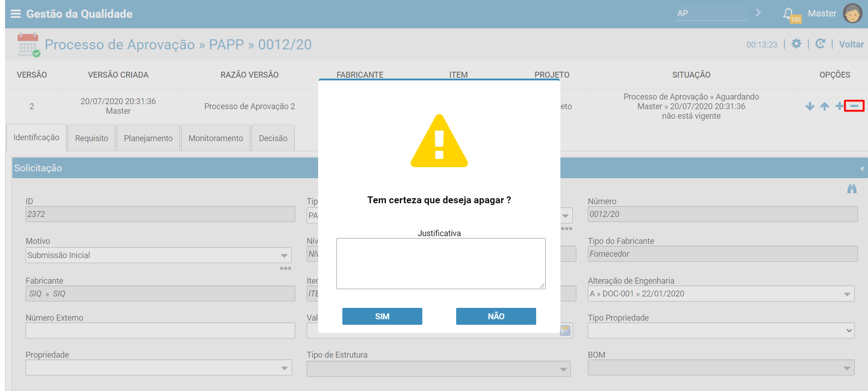Viewport: 868px width, 391px height.
Task: Open the Motivo dropdown
Action: [159, 255]
